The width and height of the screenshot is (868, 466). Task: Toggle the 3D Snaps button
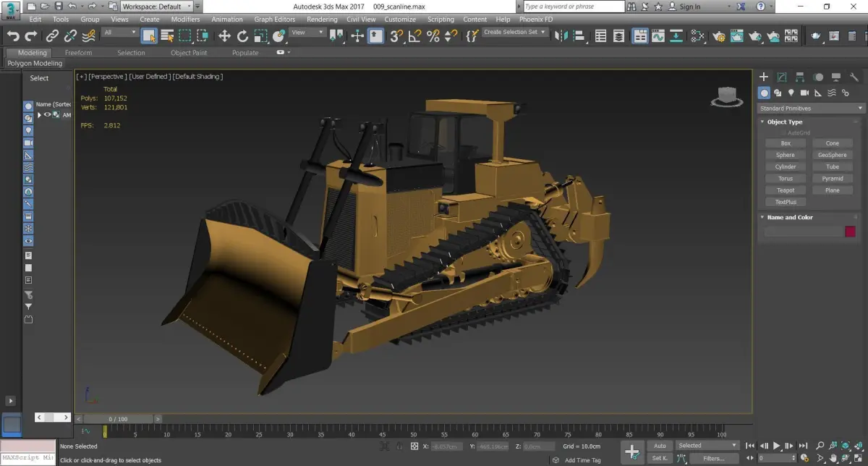click(396, 35)
